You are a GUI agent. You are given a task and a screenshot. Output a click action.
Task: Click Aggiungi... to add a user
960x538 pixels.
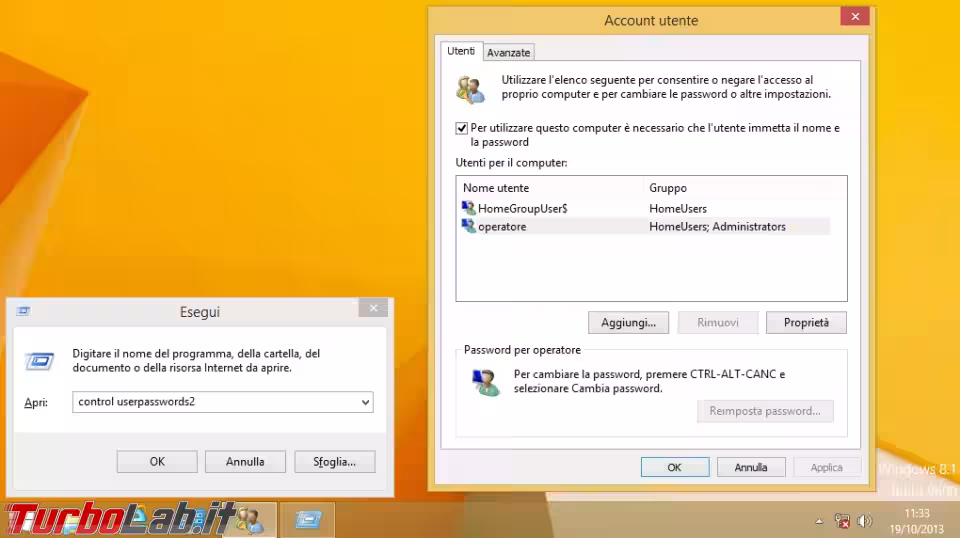[x=628, y=323]
